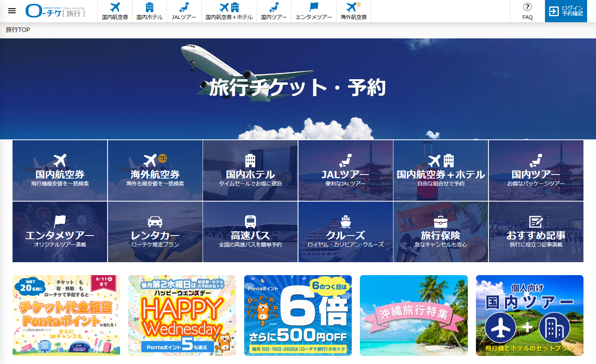Click the briefcase icon on 旅行保険 tile
Screen dimensions: 596x364
coord(441,222)
